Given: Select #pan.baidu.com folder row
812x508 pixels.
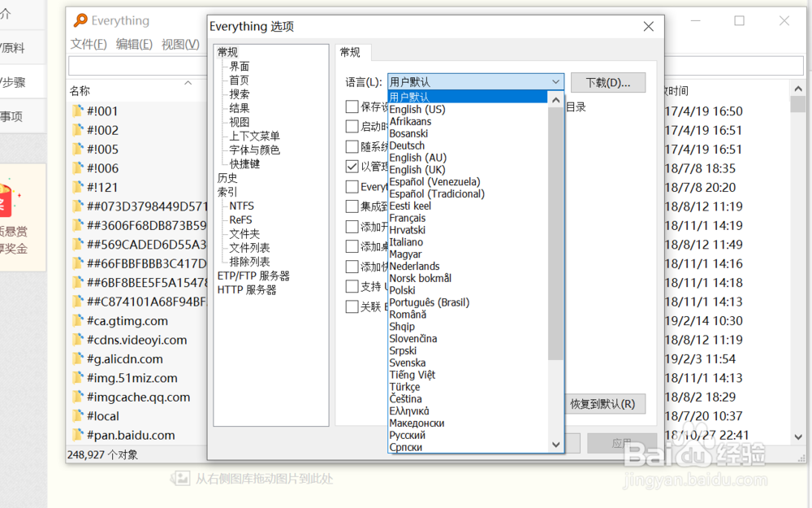Looking at the screenshot, I should point(131,436).
